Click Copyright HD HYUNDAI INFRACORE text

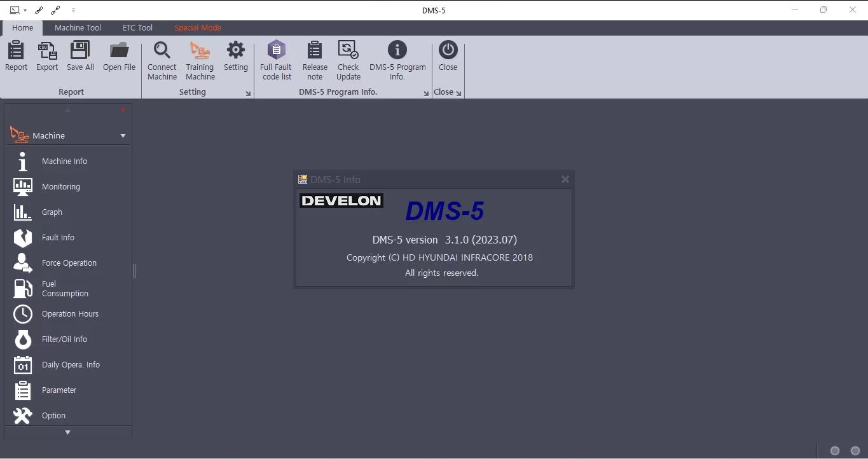[x=439, y=257]
